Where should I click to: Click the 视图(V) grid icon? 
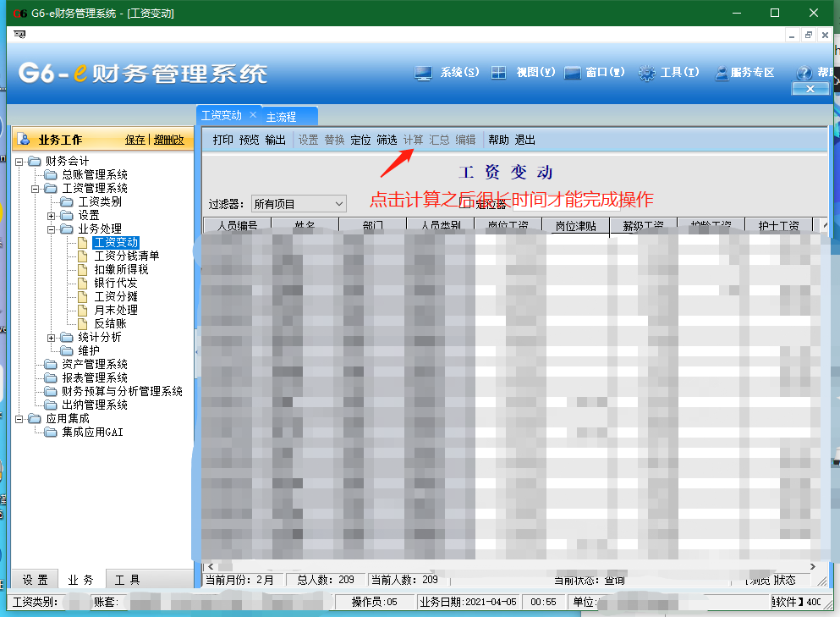(x=498, y=73)
